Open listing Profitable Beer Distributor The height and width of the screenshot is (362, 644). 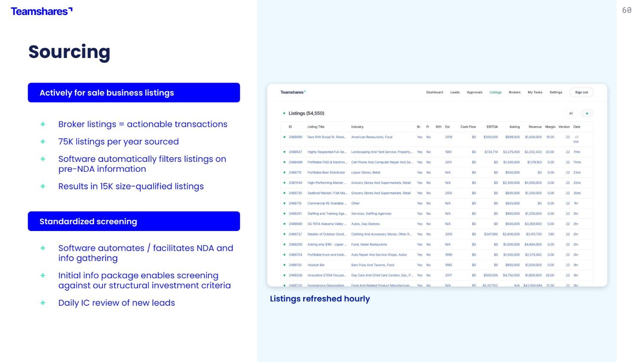(x=326, y=173)
